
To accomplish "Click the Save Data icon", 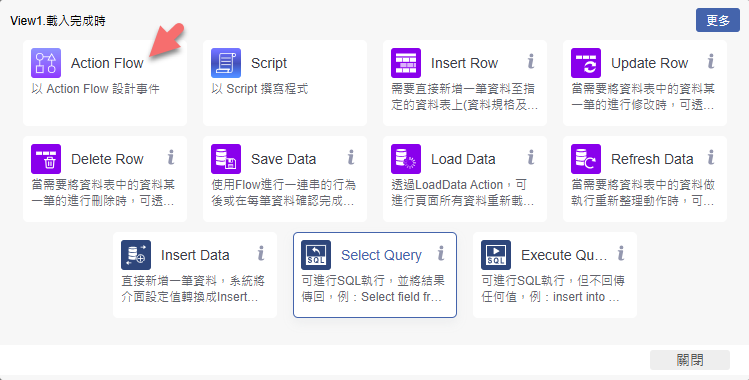I will tap(226, 159).
